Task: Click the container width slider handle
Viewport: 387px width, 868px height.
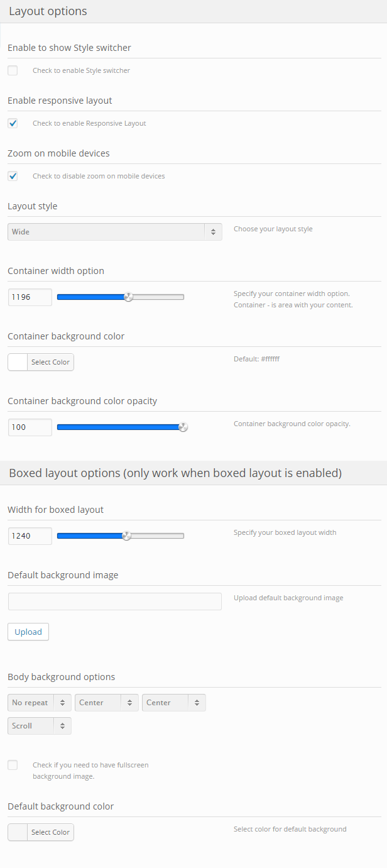Action: [129, 297]
